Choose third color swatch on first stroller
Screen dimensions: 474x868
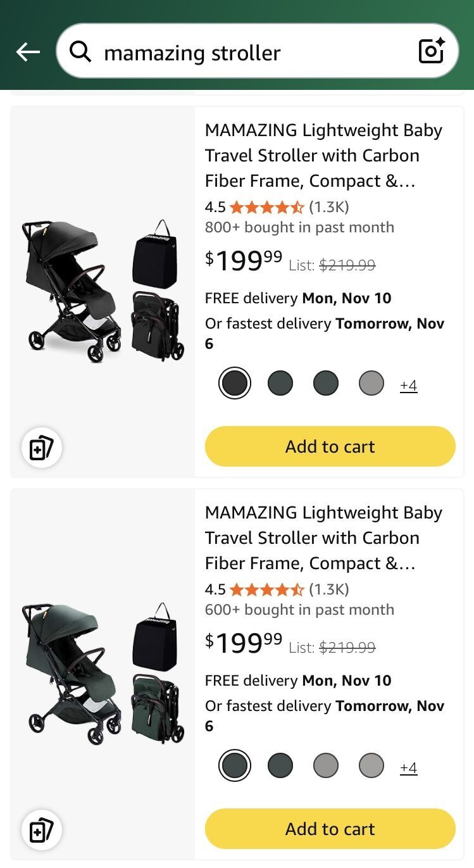326,383
